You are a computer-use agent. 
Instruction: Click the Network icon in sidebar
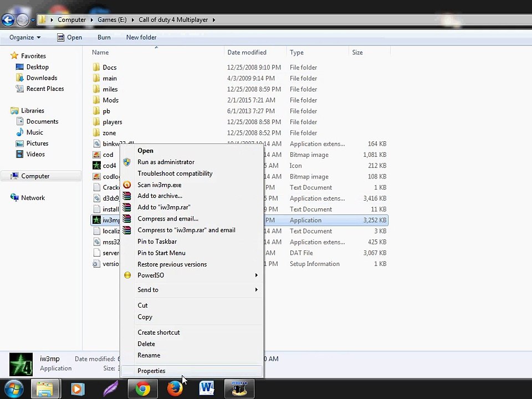pos(14,197)
